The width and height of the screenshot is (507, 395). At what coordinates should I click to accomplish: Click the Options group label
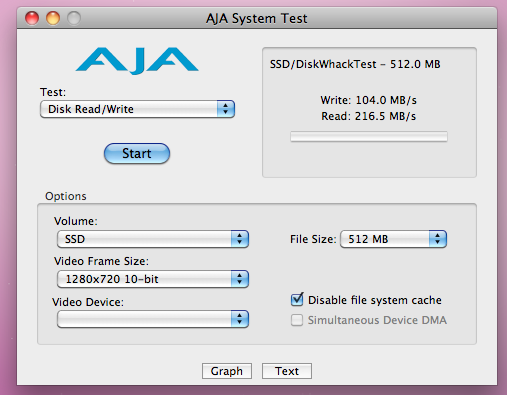(x=66, y=196)
